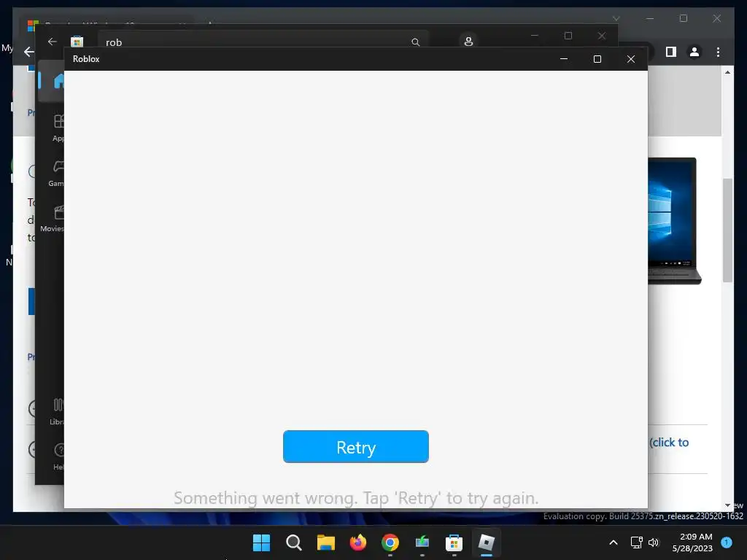The width and height of the screenshot is (747, 560).
Task: Open Microsoft Store from taskbar
Action: (454, 542)
